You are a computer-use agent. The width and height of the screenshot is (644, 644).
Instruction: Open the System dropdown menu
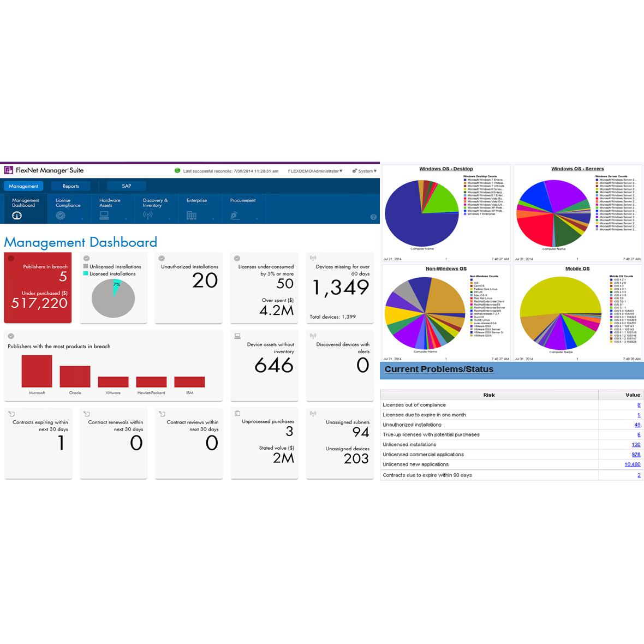365,171
